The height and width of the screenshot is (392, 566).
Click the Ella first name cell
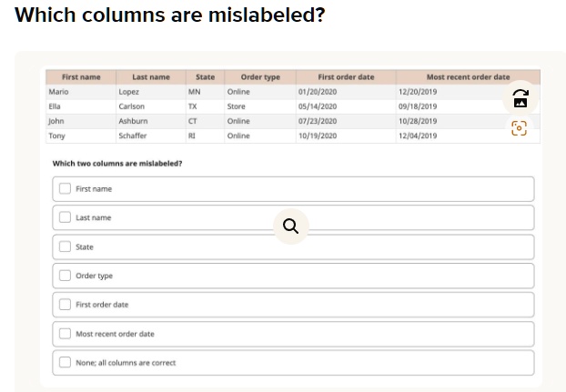(81, 106)
